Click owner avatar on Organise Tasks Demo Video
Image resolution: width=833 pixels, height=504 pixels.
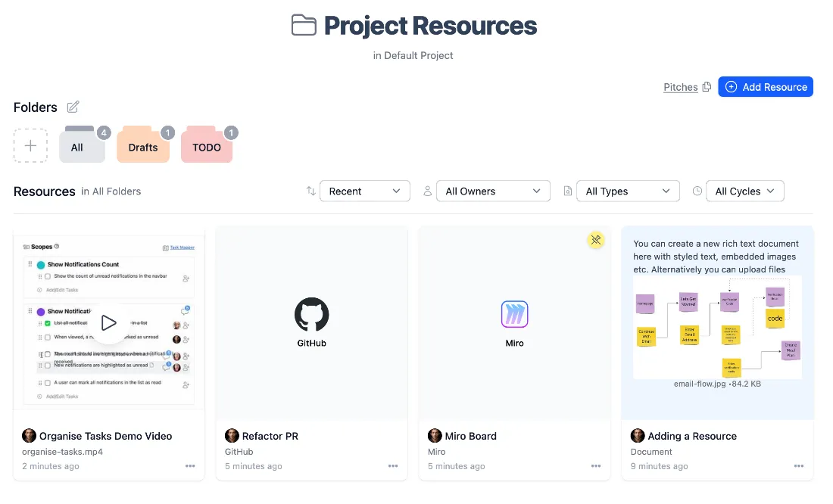pos(29,436)
